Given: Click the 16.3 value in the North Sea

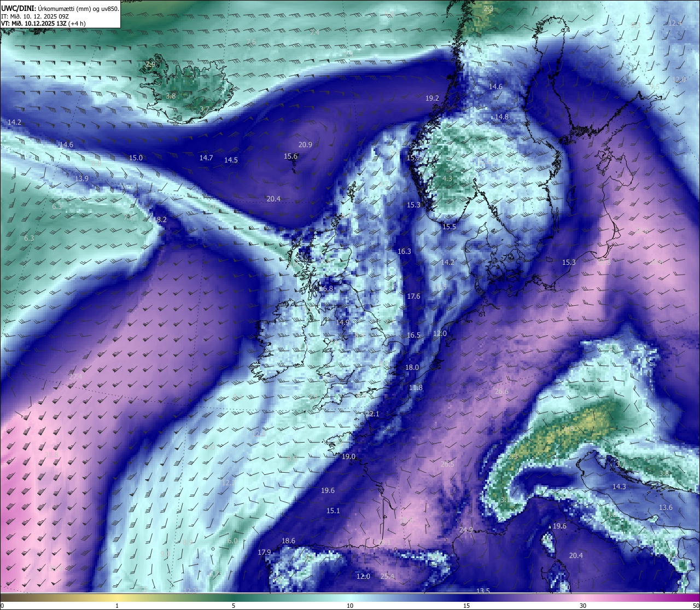Looking at the screenshot, I should pyautogui.click(x=404, y=252).
